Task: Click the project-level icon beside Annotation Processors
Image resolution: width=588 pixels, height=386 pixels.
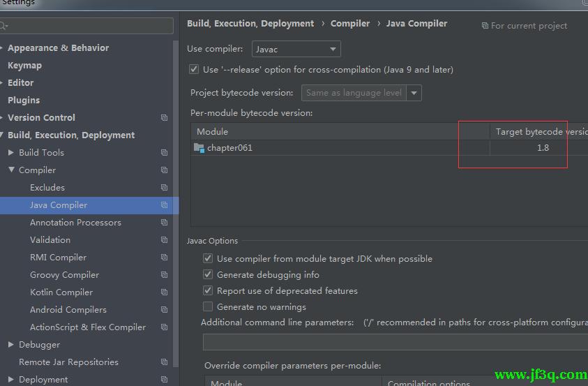Action: [164, 223]
